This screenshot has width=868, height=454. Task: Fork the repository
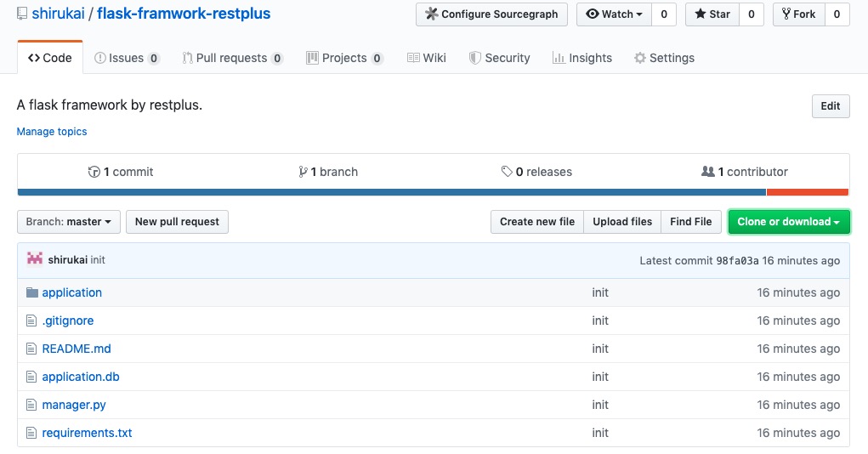pyautogui.click(x=799, y=14)
